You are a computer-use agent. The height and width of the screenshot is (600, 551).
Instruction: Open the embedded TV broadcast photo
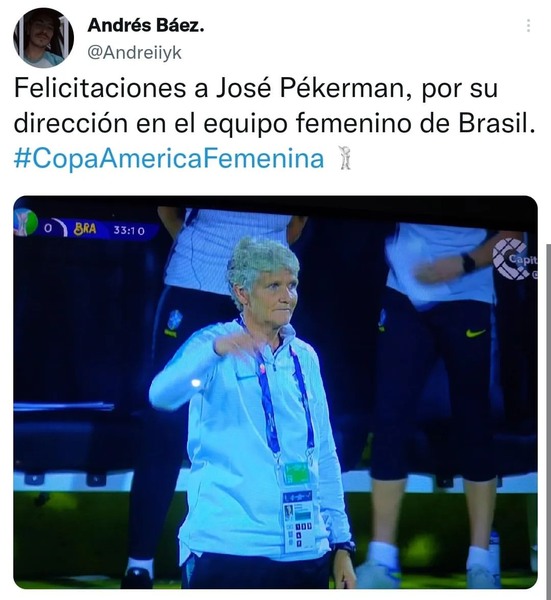(276, 392)
